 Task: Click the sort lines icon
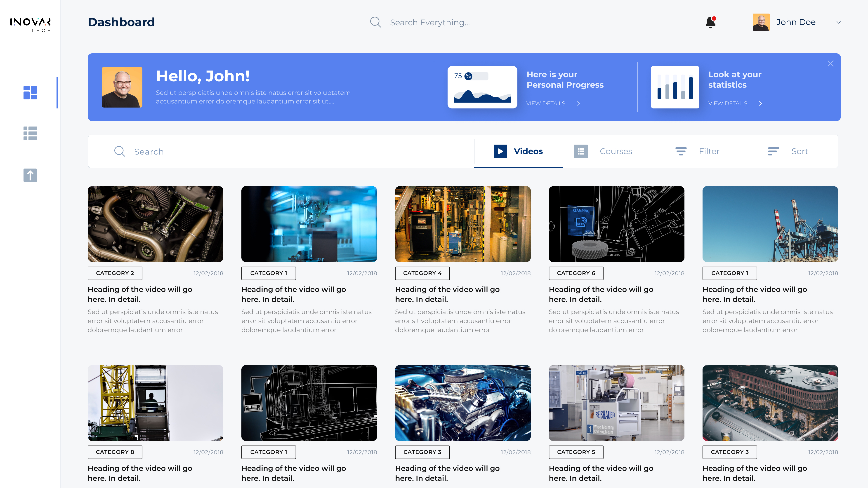tap(773, 151)
